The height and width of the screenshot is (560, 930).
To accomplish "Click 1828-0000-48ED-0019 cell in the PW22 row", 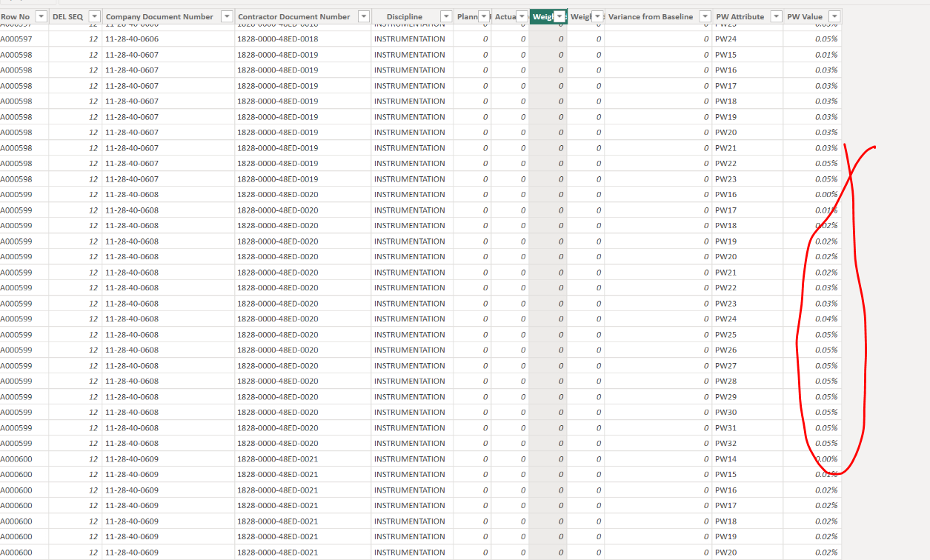I will pyautogui.click(x=302, y=163).
